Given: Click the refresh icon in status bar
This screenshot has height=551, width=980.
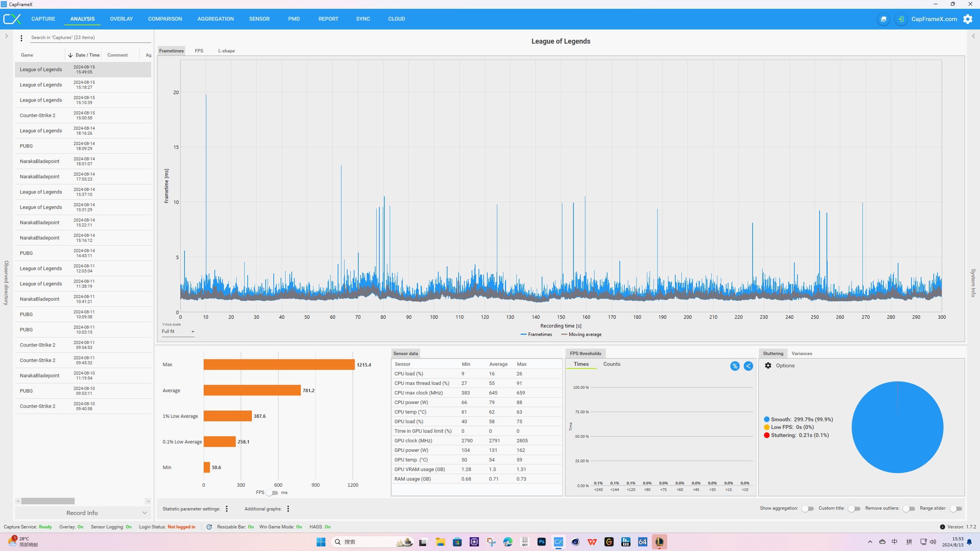Looking at the screenshot, I should (209, 527).
